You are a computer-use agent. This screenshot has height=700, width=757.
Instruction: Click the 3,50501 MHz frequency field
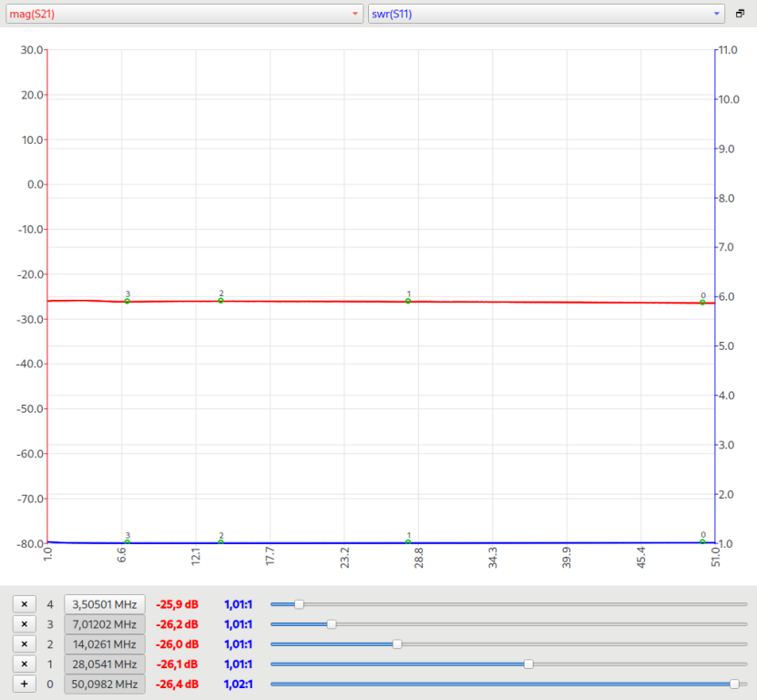pyautogui.click(x=104, y=604)
